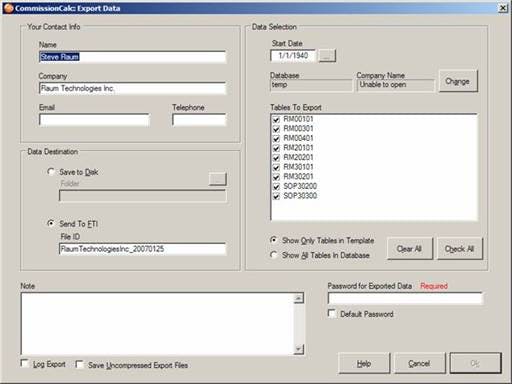The image size is (512, 384).
Task: Select the Save to Disk radio option
Action: point(51,172)
